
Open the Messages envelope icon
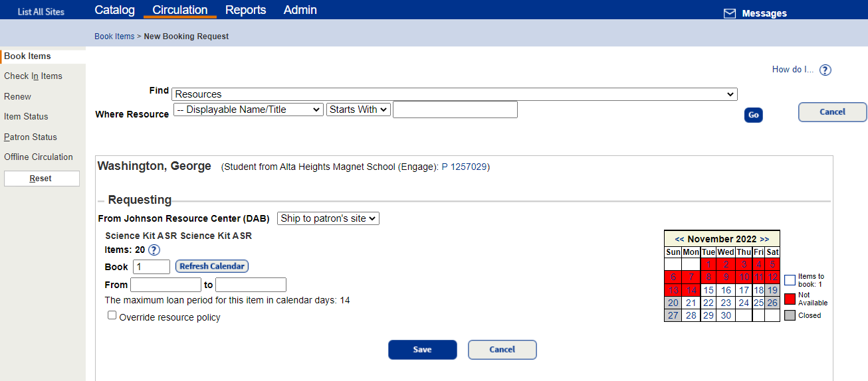(x=729, y=13)
